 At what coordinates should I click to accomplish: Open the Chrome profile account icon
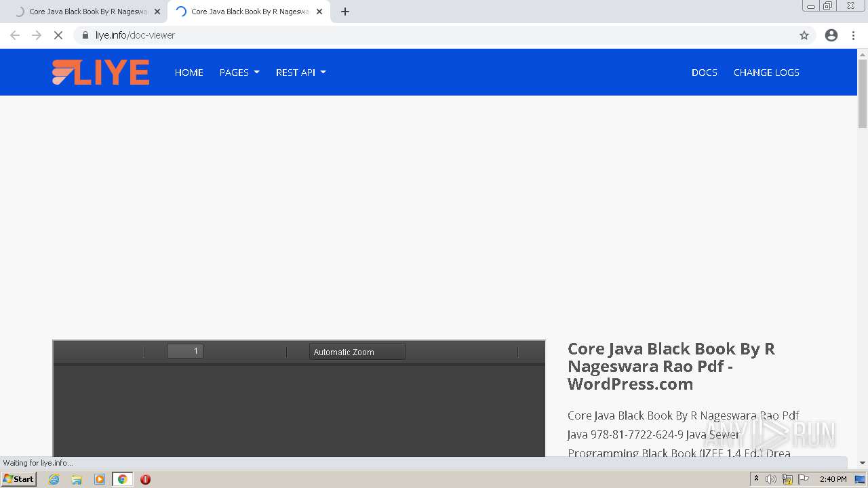(x=831, y=35)
